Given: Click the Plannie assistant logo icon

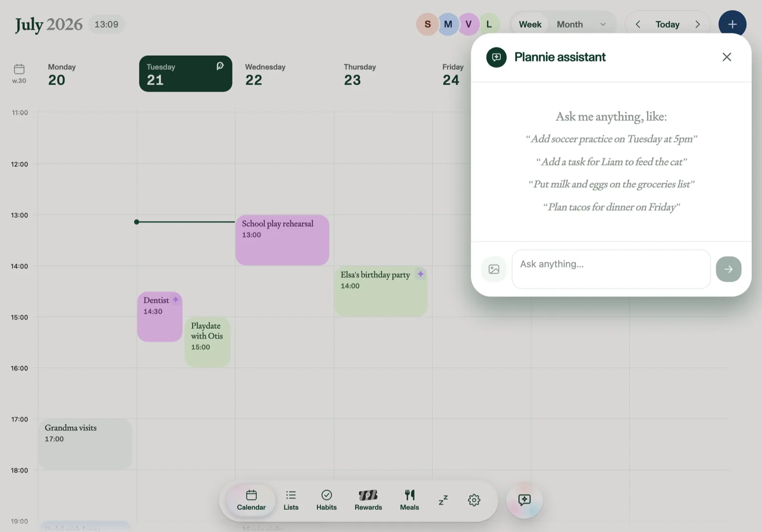Looking at the screenshot, I should click(496, 57).
